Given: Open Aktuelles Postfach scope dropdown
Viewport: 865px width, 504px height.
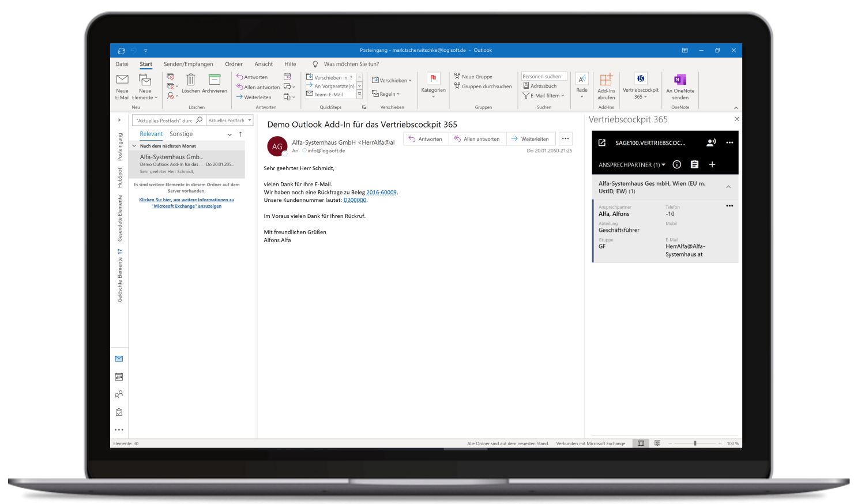Looking at the screenshot, I should [x=230, y=121].
